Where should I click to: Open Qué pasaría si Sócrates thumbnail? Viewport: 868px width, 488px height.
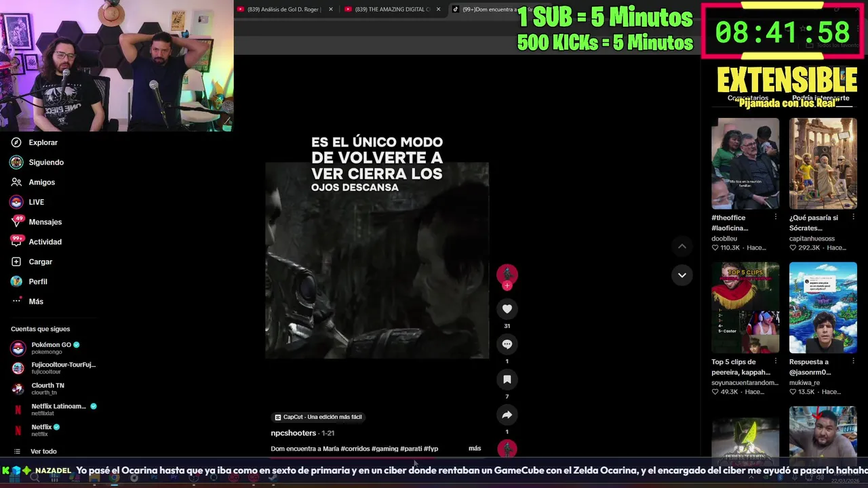tap(823, 163)
